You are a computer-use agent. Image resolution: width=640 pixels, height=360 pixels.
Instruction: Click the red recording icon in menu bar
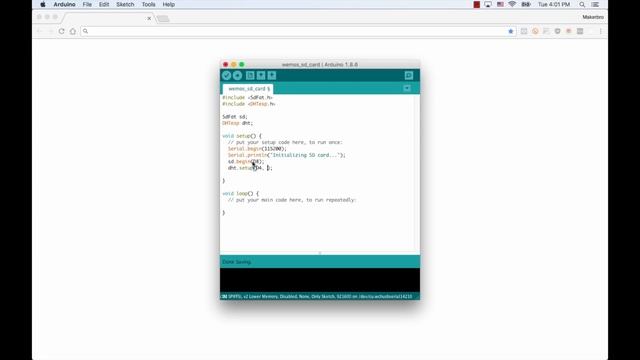[x=476, y=4]
